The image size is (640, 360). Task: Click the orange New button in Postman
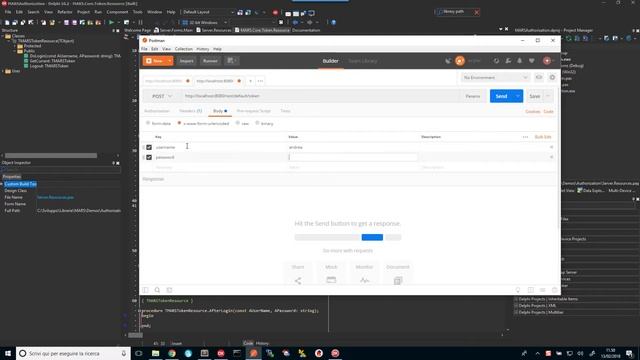pos(154,61)
